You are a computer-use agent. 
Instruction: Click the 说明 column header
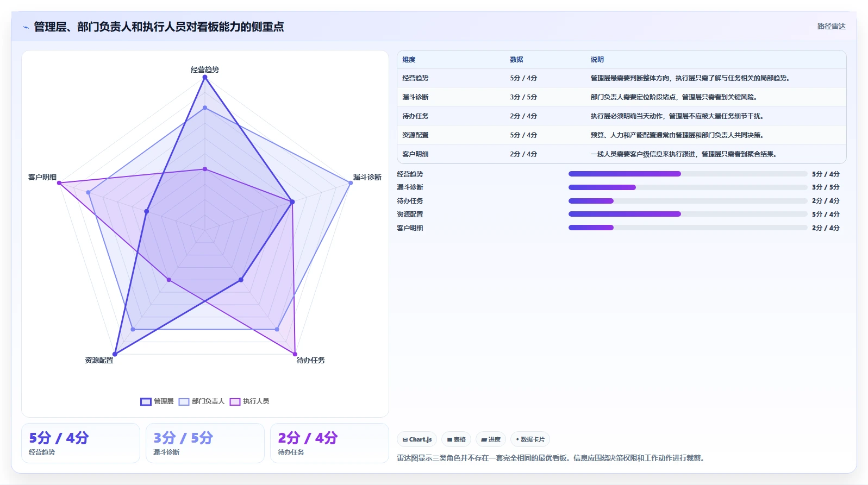pos(597,60)
